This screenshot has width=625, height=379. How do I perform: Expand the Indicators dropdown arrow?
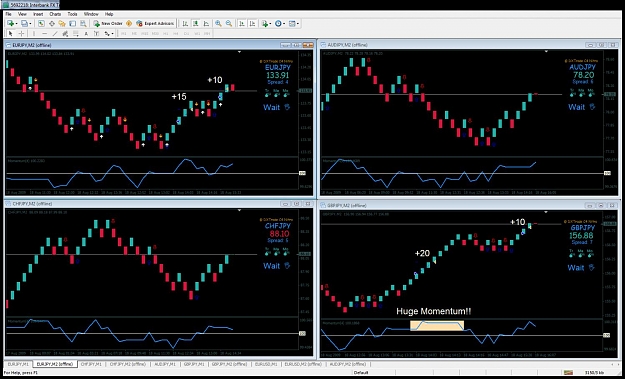[270, 24]
